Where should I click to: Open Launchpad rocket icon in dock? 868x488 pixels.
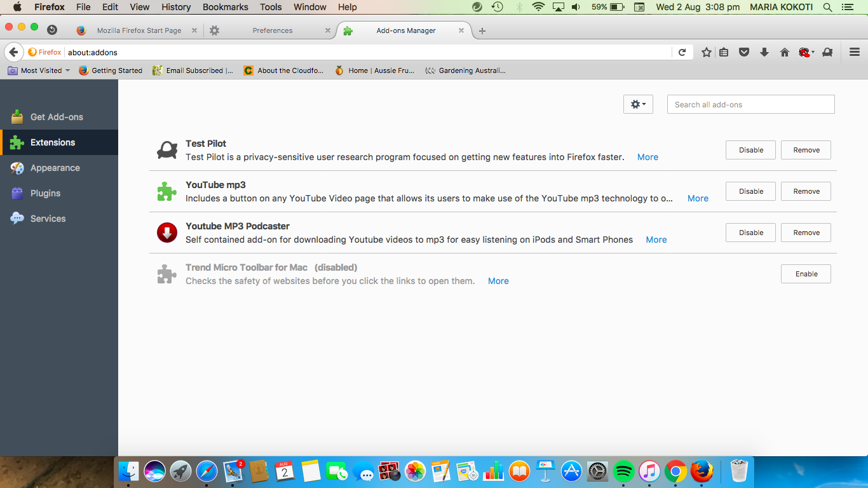pos(180,471)
